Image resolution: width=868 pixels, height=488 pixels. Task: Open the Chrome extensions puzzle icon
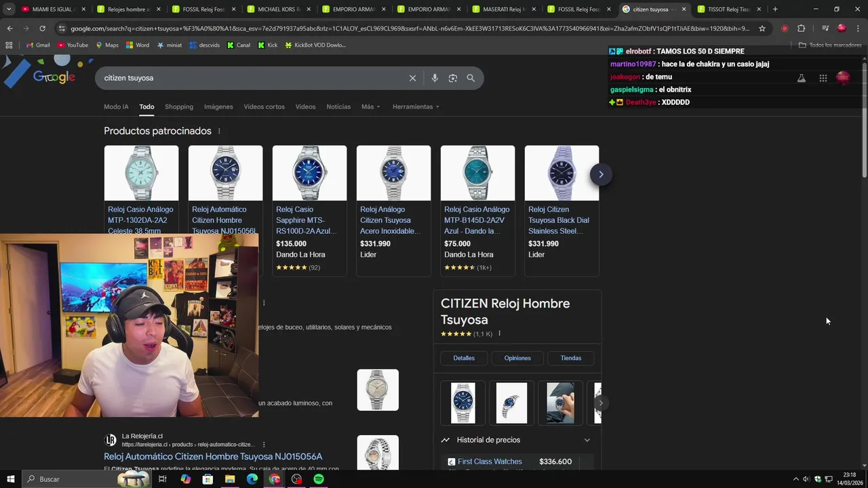(x=801, y=28)
